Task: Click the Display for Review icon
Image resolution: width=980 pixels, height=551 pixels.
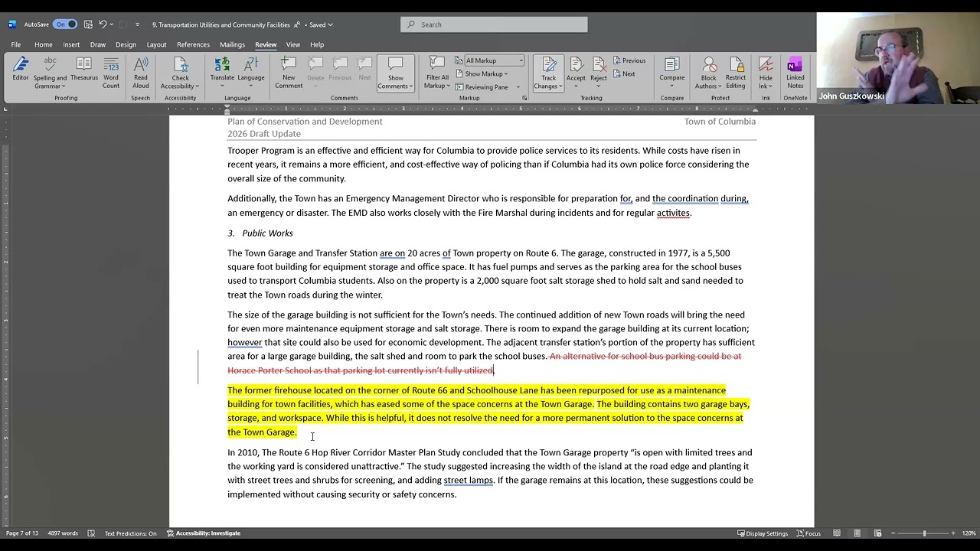Action: pyautogui.click(x=459, y=60)
